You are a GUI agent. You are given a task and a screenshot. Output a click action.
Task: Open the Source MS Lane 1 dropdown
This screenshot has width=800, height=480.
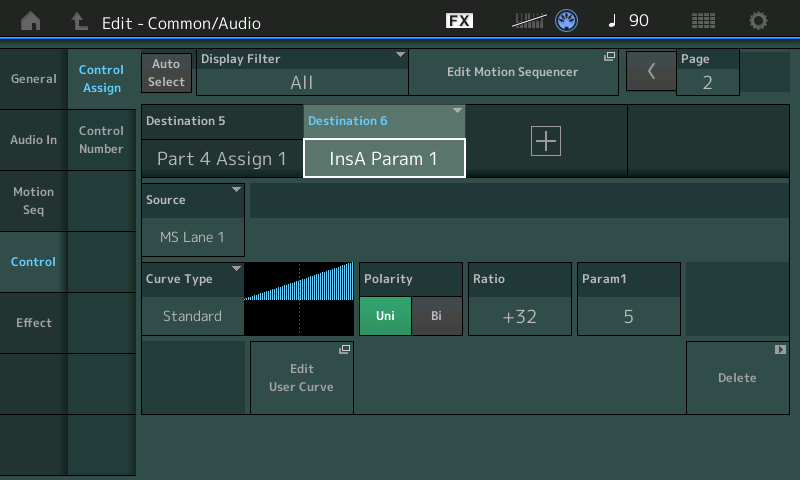(193, 220)
